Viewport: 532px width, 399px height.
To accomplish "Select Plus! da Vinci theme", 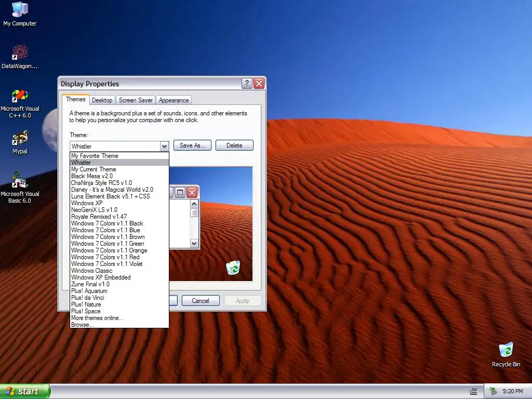I will [119, 298].
